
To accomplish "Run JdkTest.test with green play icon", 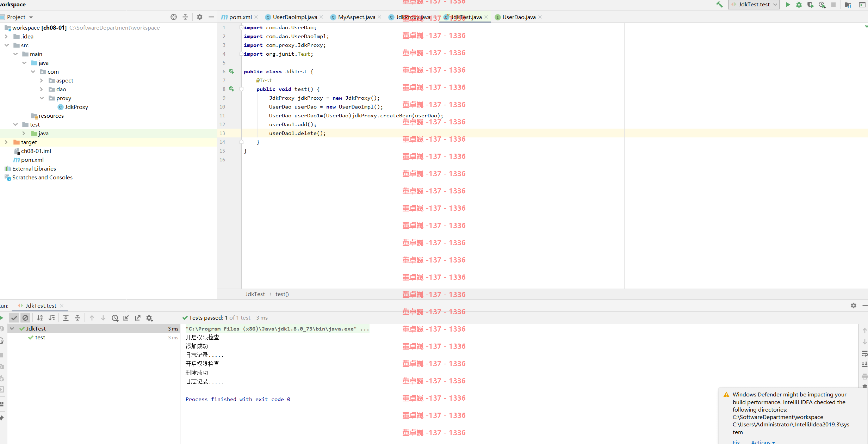I will (788, 5).
